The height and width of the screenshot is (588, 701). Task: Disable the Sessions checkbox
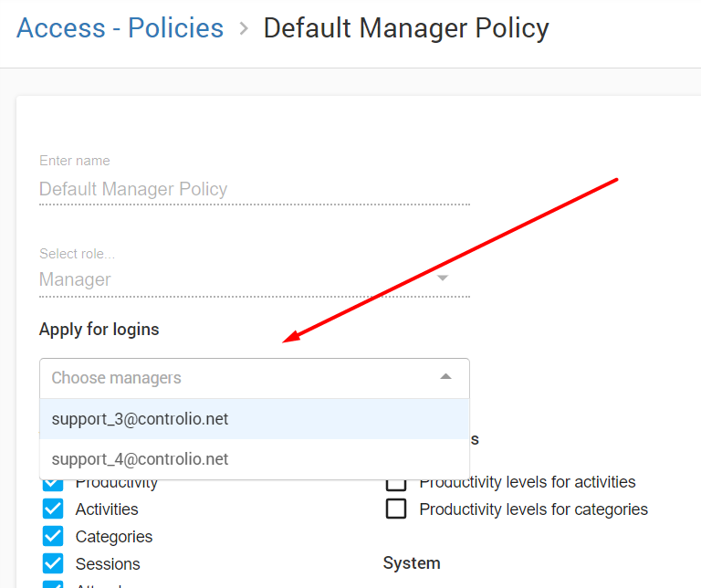tap(53, 563)
